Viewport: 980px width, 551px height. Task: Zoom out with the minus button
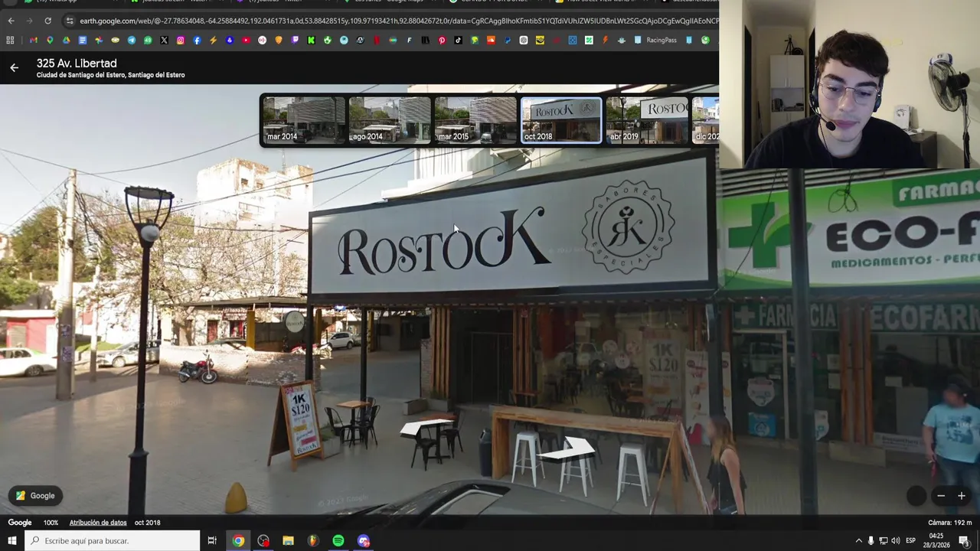click(x=941, y=496)
